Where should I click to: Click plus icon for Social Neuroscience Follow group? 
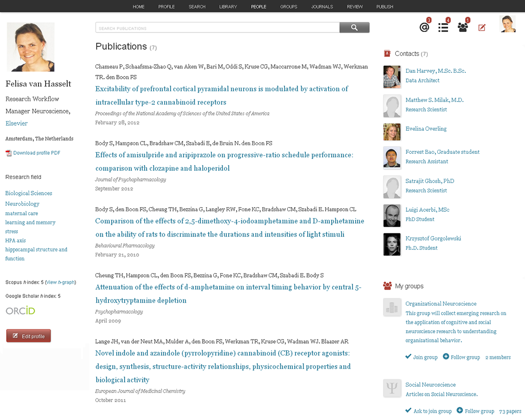tap(460, 410)
